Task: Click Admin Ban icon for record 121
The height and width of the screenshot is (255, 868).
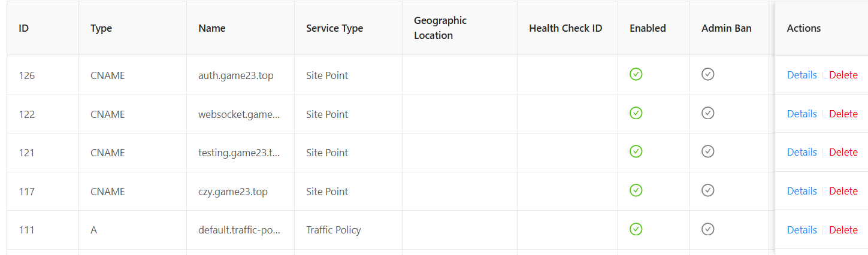Action: tap(707, 151)
